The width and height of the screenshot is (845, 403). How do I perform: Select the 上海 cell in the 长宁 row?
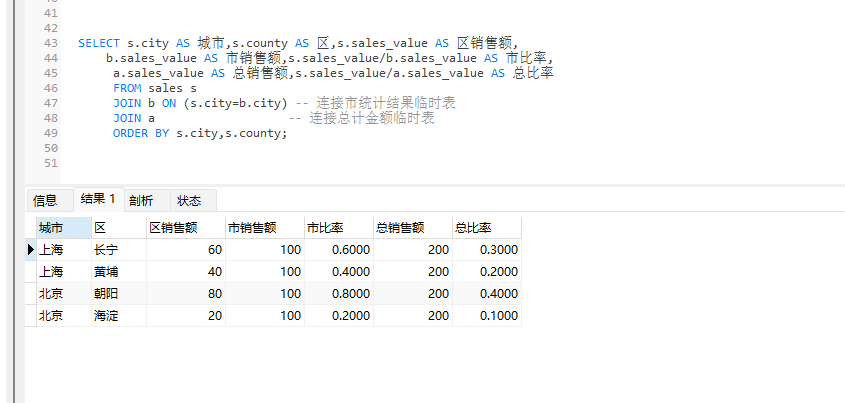pyautogui.click(x=64, y=250)
